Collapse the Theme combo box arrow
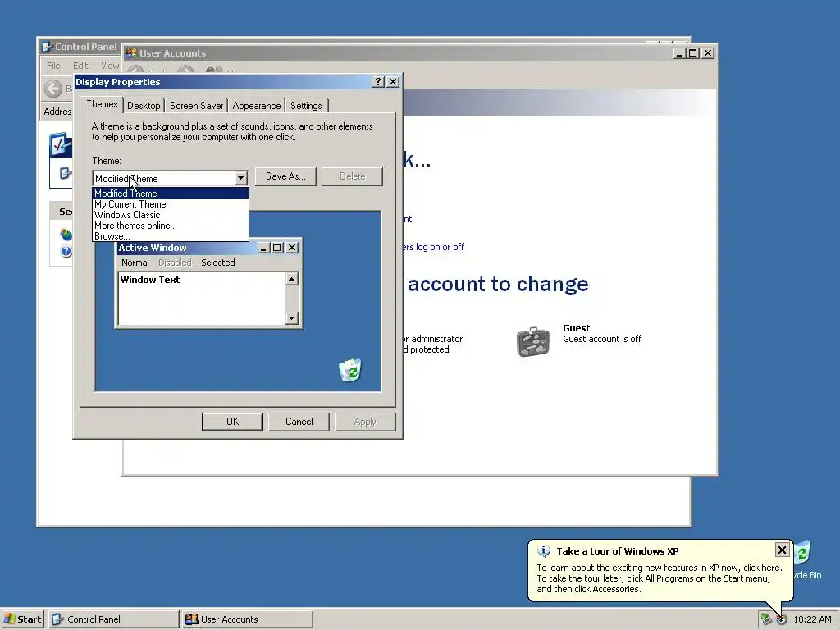 pos(240,178)
